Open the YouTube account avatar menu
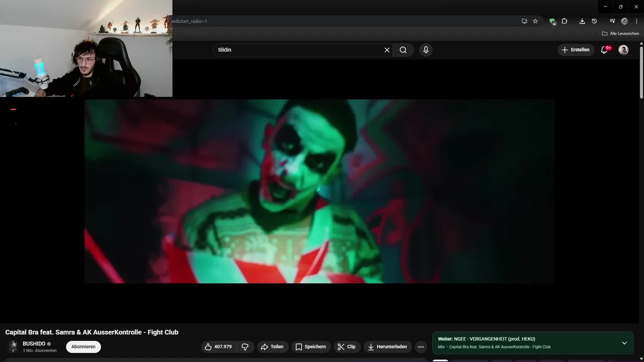644x362 pixels. (623, 50)
